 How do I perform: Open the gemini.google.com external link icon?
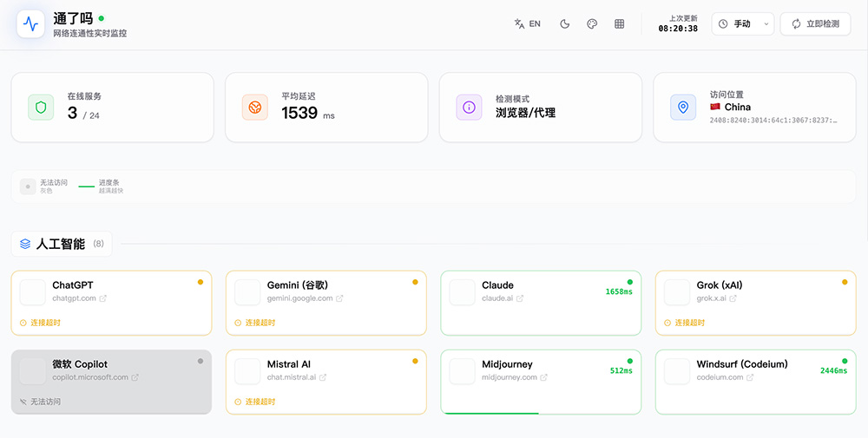tap(339, 298)
